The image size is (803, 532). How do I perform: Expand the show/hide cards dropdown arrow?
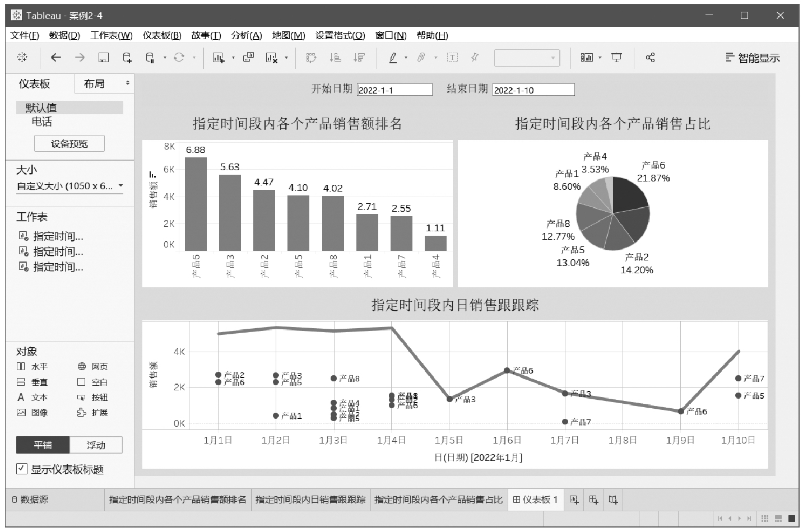tap(600, 58)
